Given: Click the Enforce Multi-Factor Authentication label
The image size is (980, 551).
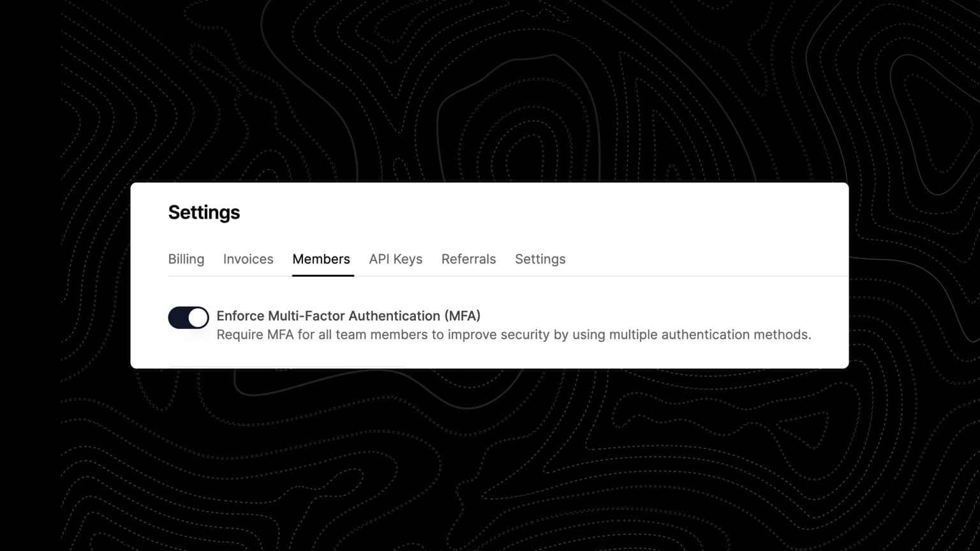Looking at the screenshot, I should (x=349, y=316).
